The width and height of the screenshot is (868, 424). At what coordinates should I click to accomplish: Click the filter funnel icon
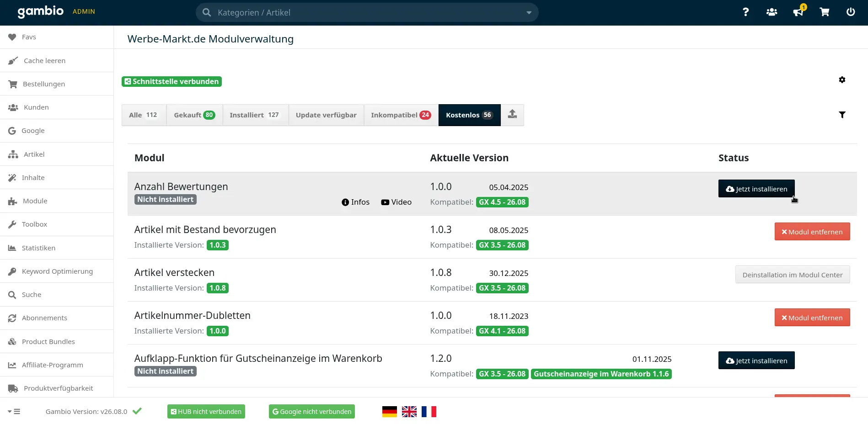pos(842,115)
